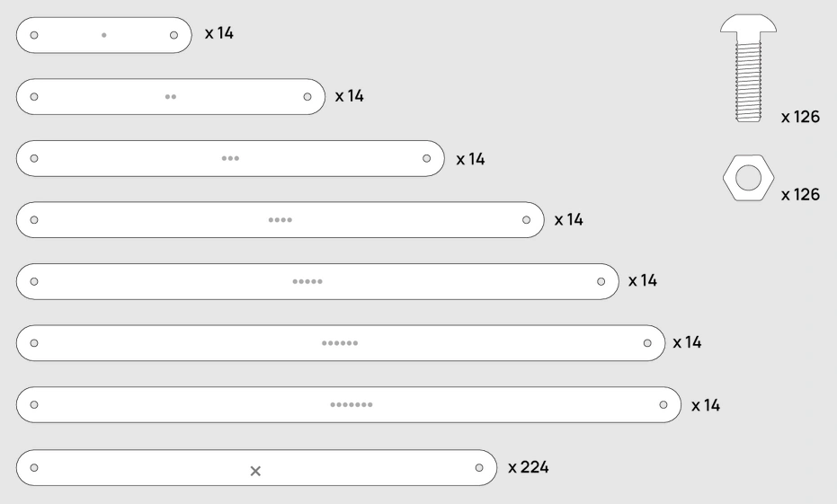Click the x 126 label beside the bolt
Viewport: 837px width, 504px height.
(x=800, y=117)
